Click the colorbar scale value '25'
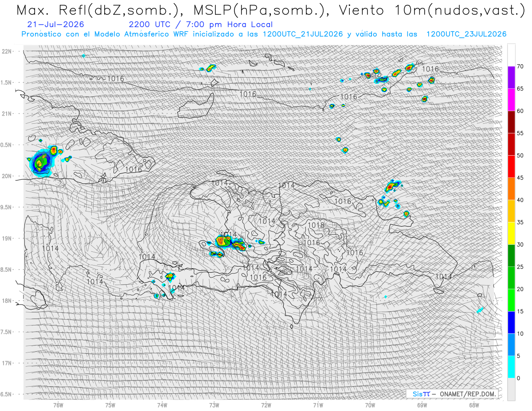532x411 pixels. coord(520,266)
